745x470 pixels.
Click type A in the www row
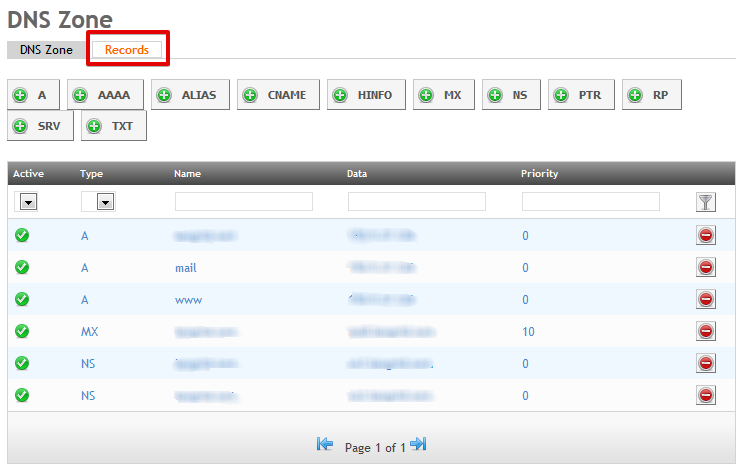point(85,300)
